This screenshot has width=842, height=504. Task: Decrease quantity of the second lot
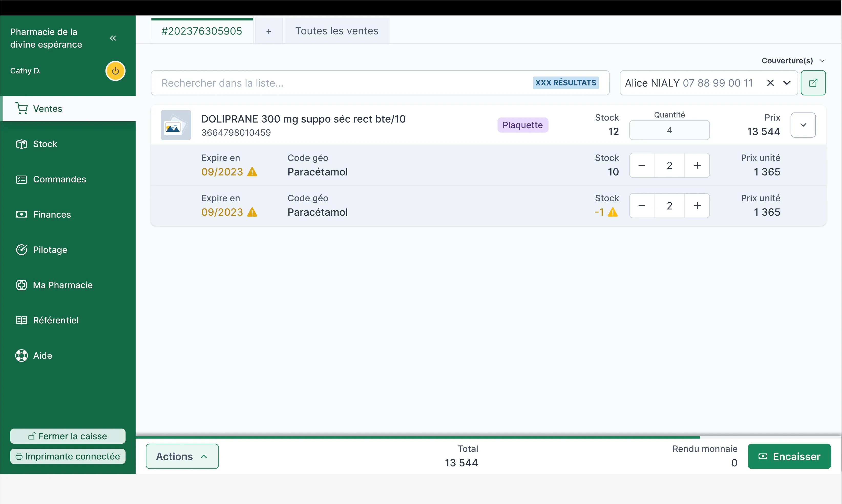coord(642,206)
